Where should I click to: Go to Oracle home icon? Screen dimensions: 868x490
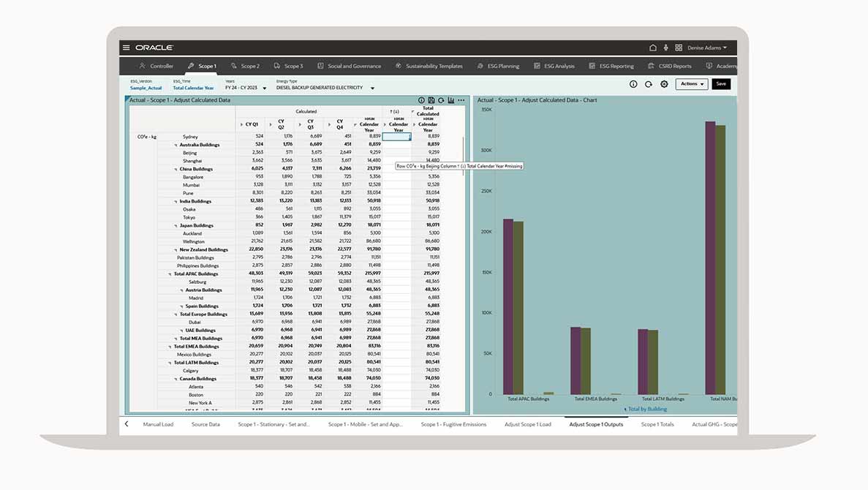653,48
